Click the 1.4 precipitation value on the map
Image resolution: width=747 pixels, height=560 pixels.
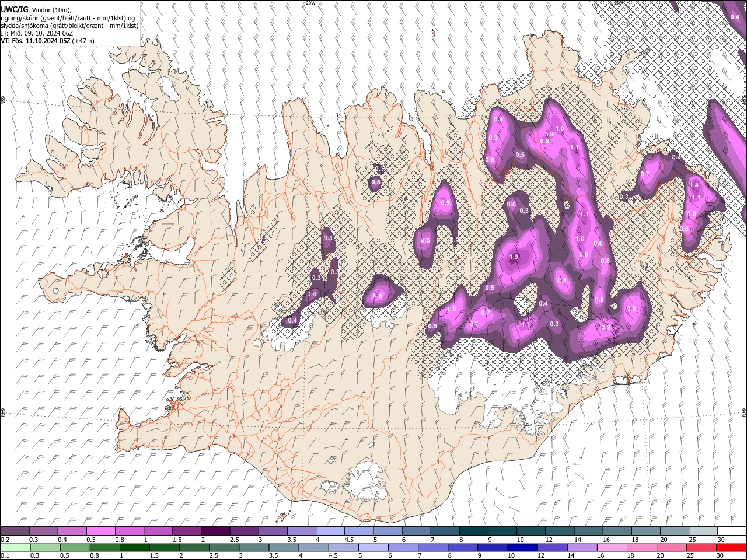pos(694,185)
